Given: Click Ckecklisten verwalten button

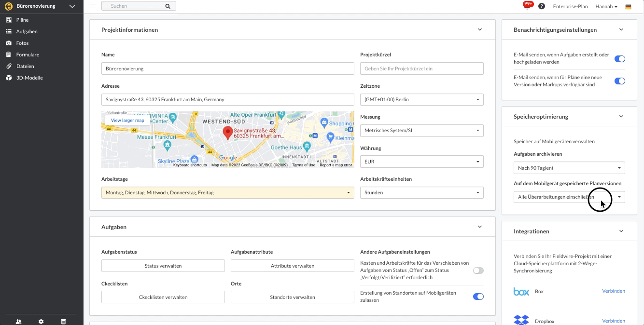Looking at the screenshot, I should pos(163,297).
